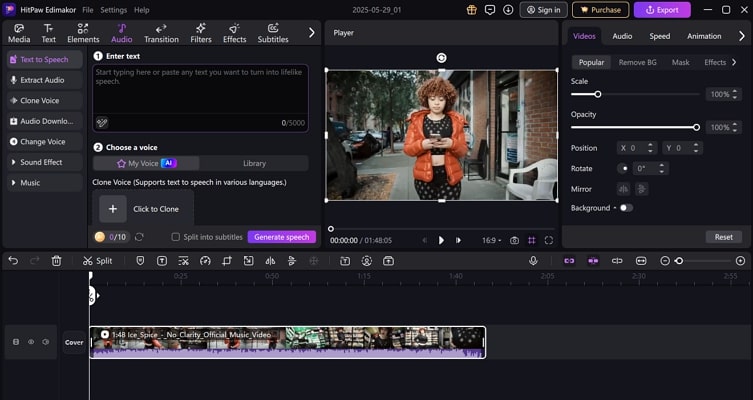Select Change Voice option
The image size is (753, 400).
coord(45,142)
